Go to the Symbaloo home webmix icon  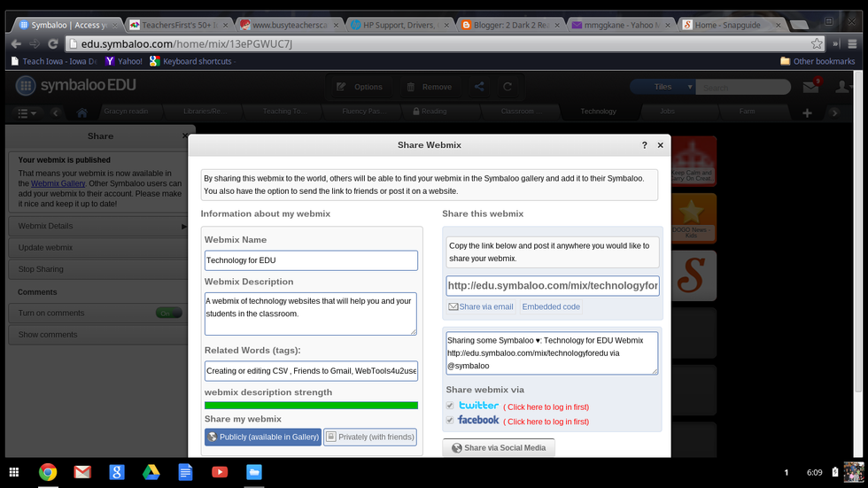click(x=81, y=112)
